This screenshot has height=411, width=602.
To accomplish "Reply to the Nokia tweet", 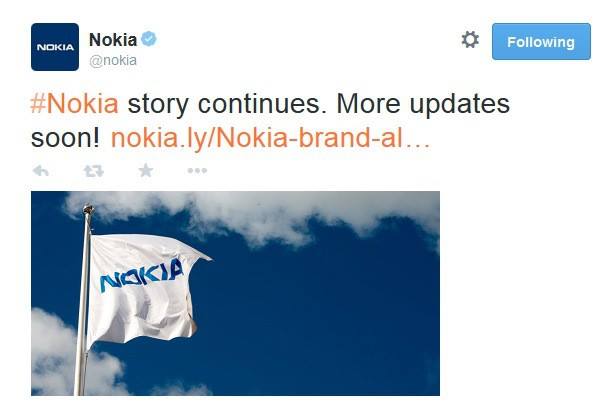I will click(42, 171).
